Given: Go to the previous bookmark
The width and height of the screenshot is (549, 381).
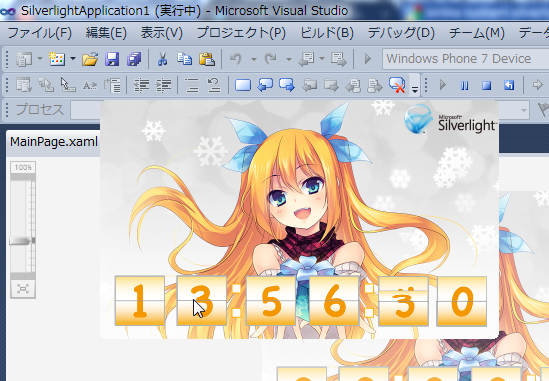Looking at the screenshot, I should (265, 85).
